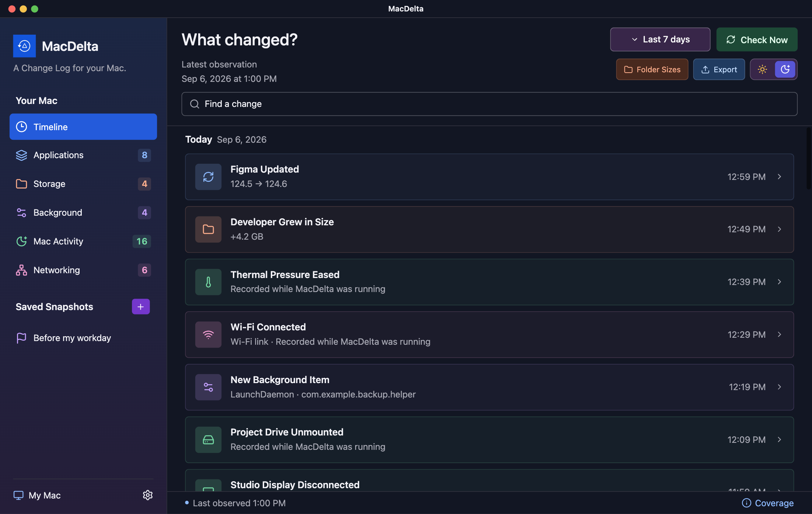Select Timeline in the sidebar

(x=83, y=127)
